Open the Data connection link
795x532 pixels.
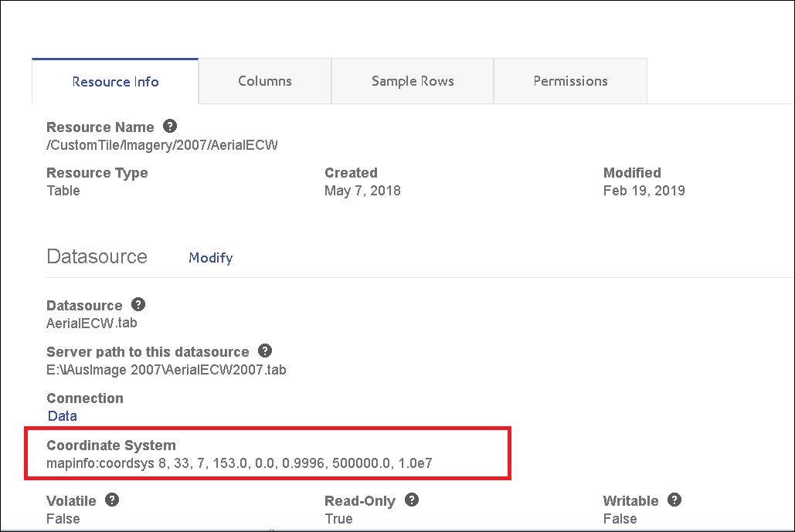click(x=63, y=416)
